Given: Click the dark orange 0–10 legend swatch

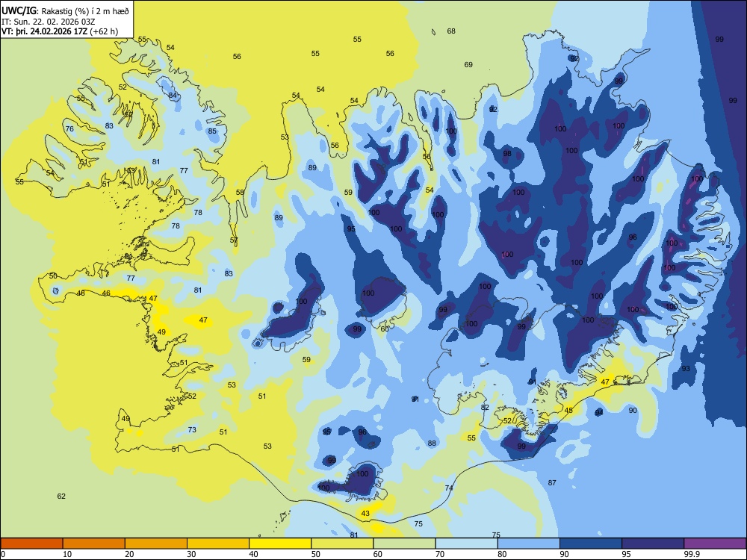Looking at the screenshot, I should [31, 544].
